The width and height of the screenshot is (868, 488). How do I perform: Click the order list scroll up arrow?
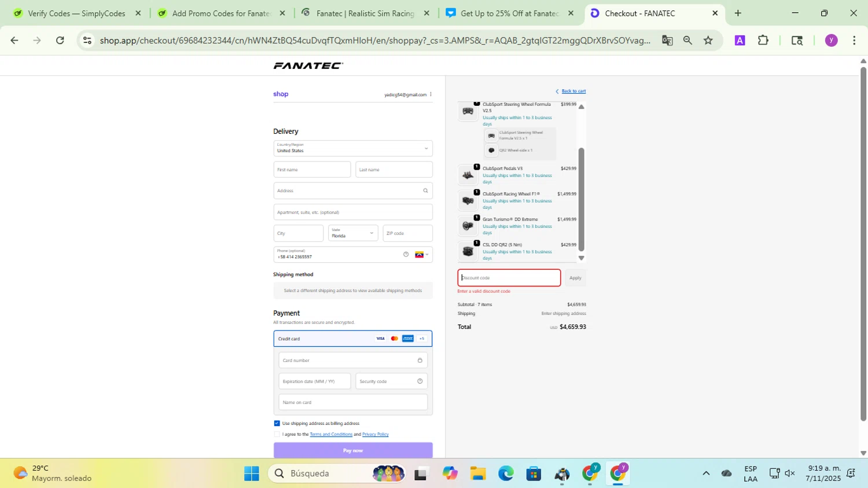click(582, 107)
